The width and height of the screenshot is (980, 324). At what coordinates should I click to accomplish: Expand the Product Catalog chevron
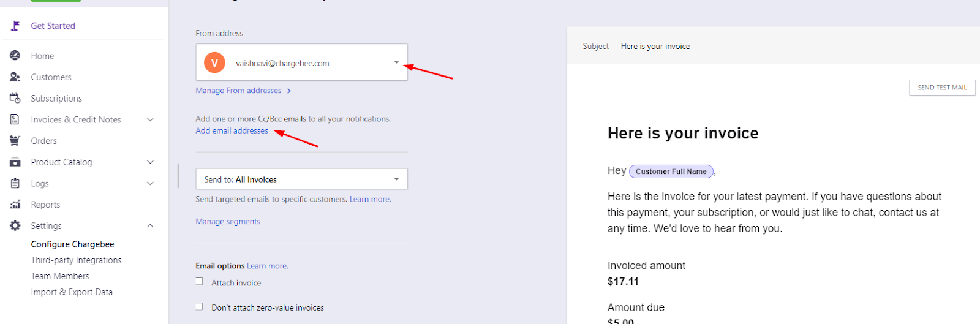(x=150, y=162)
